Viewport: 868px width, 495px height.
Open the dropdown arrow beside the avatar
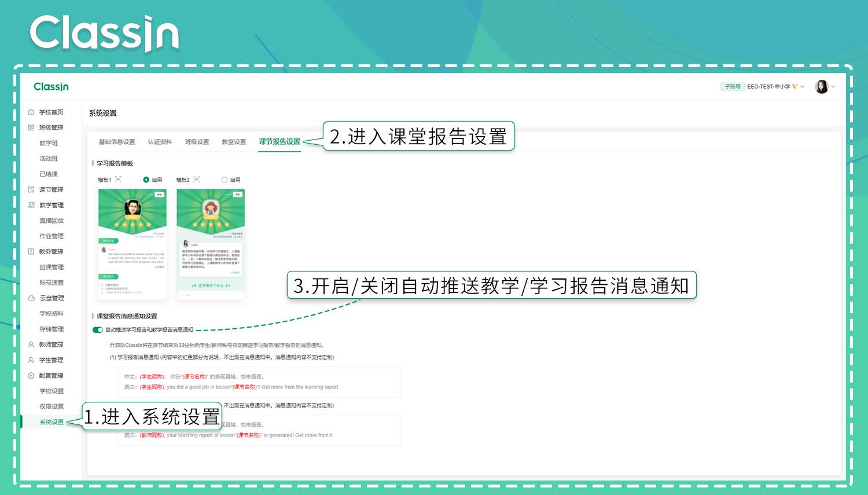point(833,87)
